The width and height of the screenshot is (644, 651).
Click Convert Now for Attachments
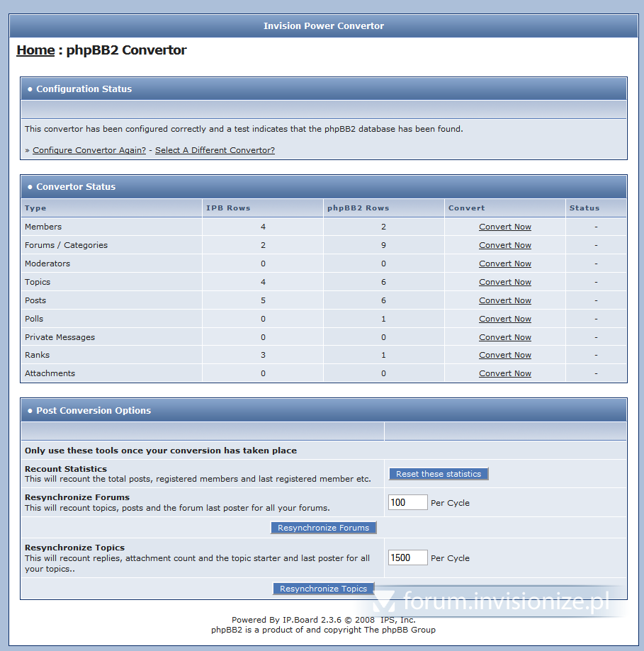[504, 373]
